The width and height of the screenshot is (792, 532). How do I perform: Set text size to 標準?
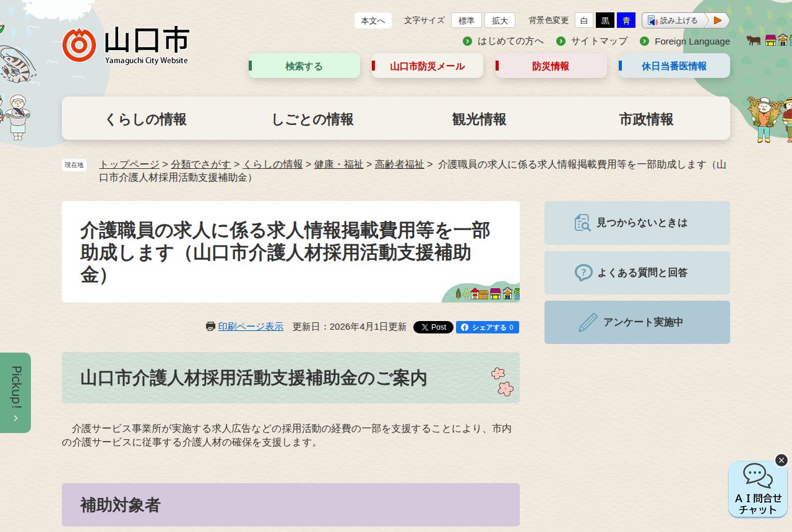(467, 20)
